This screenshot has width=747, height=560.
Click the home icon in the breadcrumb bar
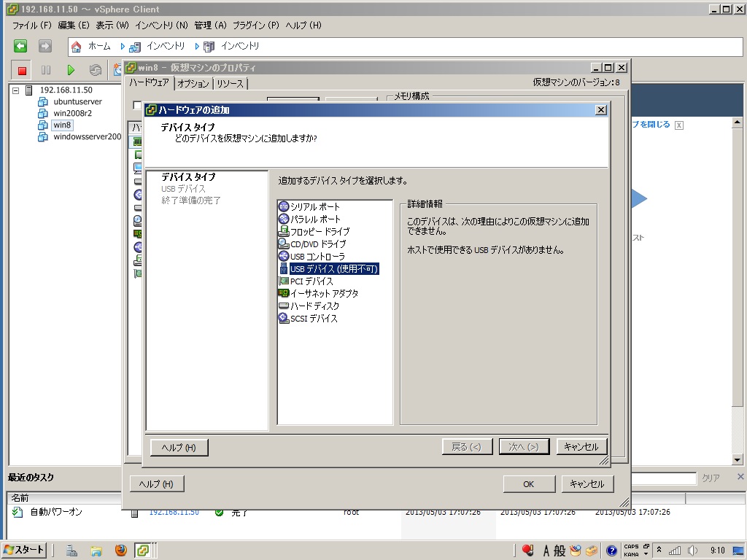[76, 46]
